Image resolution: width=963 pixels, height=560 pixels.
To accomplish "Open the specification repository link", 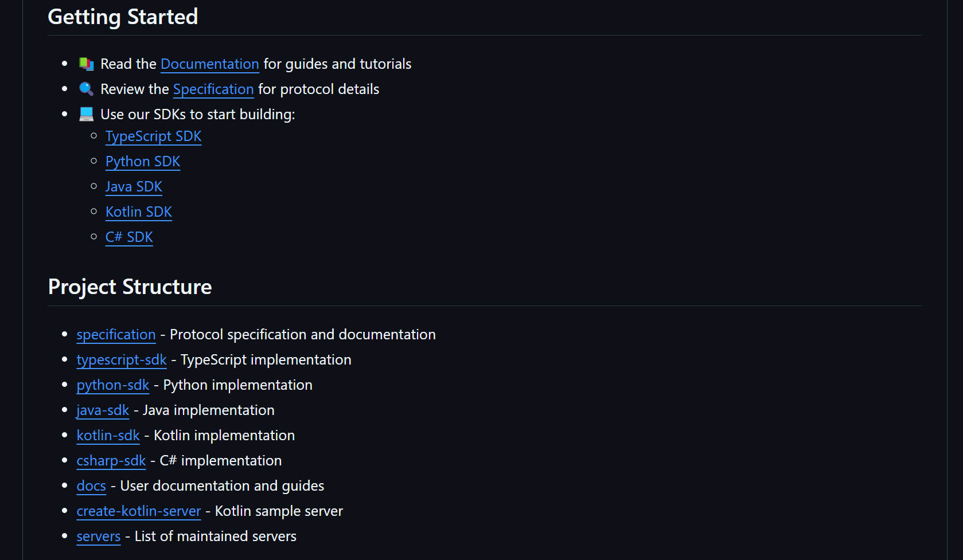I will coord(116,335).
